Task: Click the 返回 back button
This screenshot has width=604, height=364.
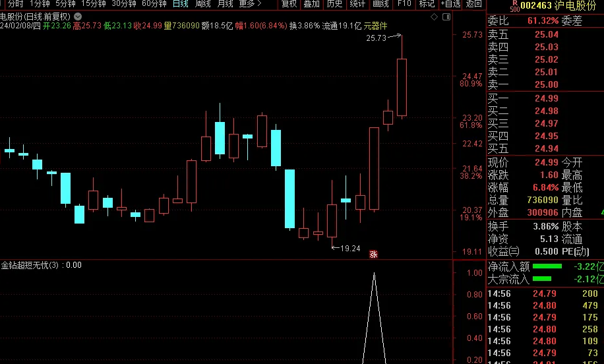Action: pos(474,4)
